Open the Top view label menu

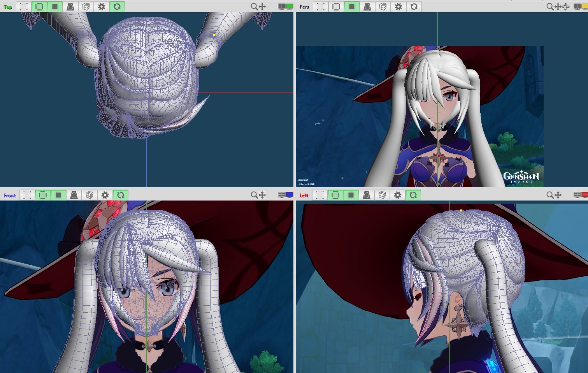tap(8, 7)
